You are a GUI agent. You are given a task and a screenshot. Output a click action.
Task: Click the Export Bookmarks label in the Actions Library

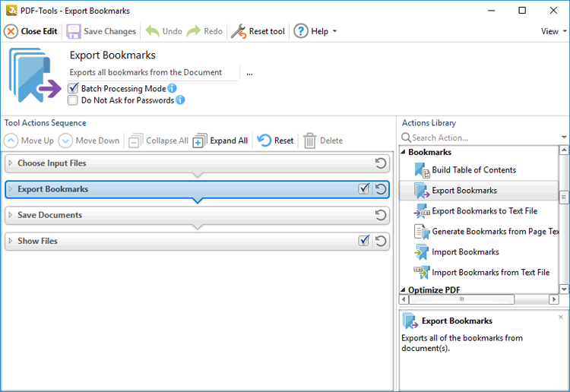point(464,191)
